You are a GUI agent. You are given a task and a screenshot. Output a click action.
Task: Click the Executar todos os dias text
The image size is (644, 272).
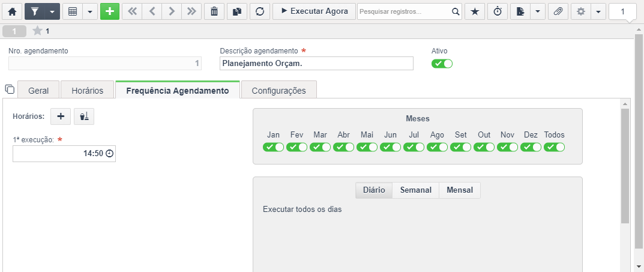[x=302, y=210]
